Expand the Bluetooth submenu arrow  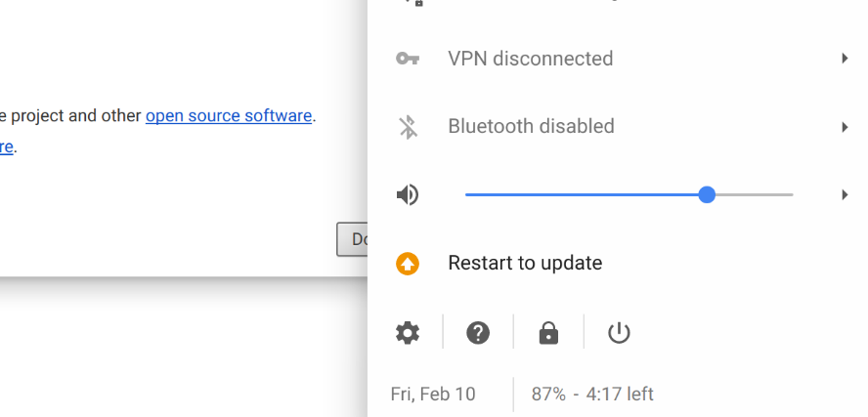click(845, 127)
